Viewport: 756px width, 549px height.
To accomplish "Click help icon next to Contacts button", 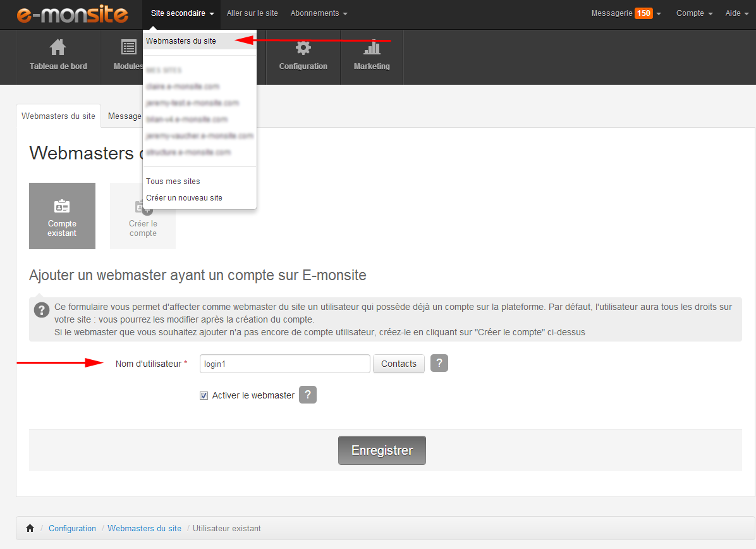I will coord(439,363).
